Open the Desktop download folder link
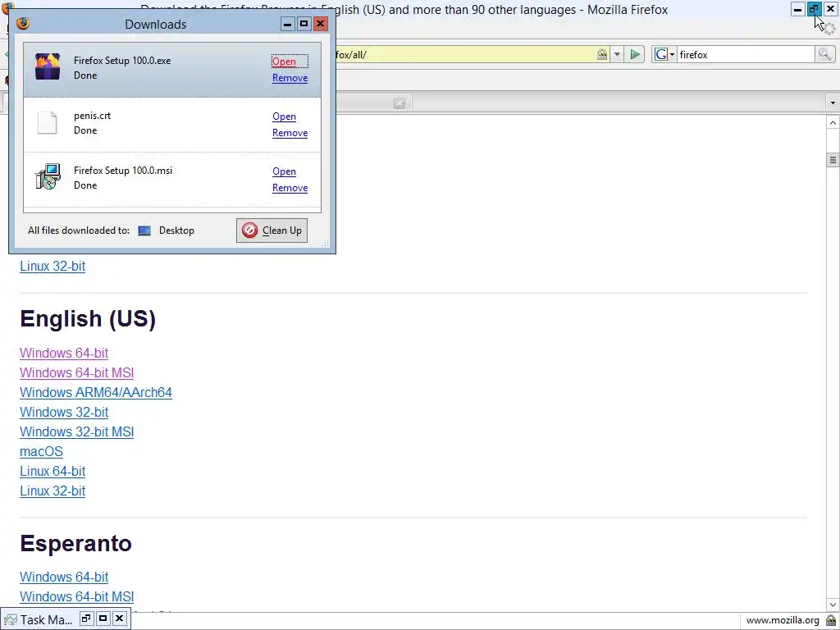The width and height of the screenshot is (840, 630). click(x=176, y=231)
